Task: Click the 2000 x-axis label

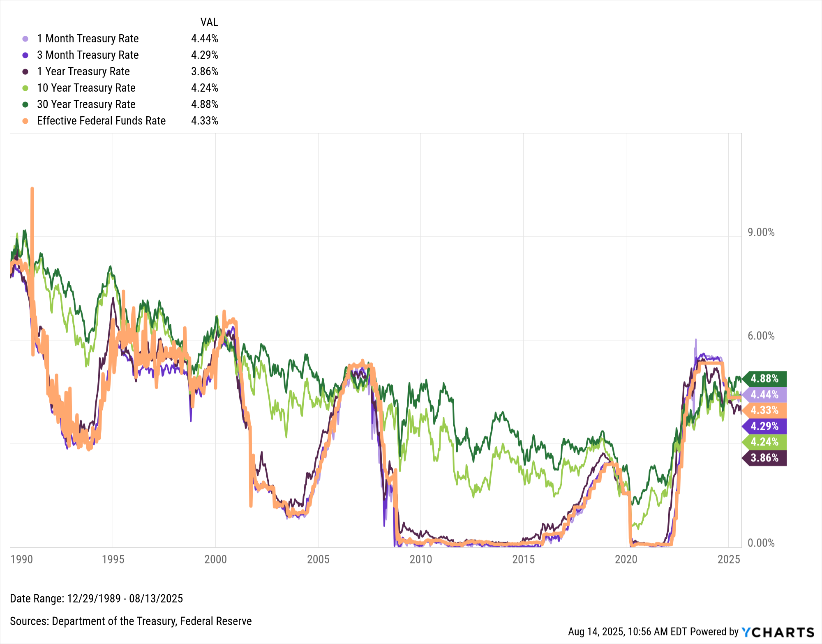Action: (x=215, y=559)
